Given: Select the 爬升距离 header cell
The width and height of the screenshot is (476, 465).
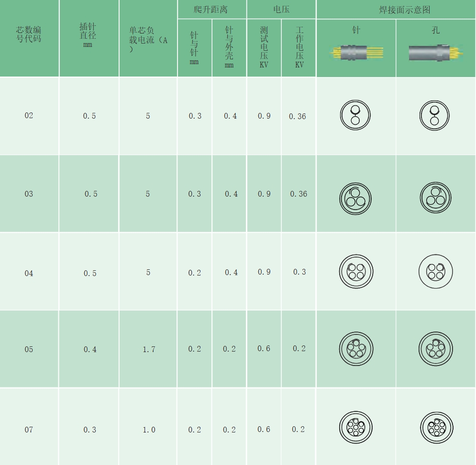Looking at the screenshot, I should [212, 10].
